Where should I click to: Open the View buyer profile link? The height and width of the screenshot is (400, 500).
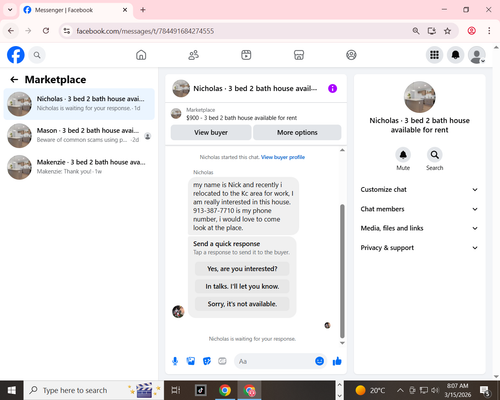point(283,157)
